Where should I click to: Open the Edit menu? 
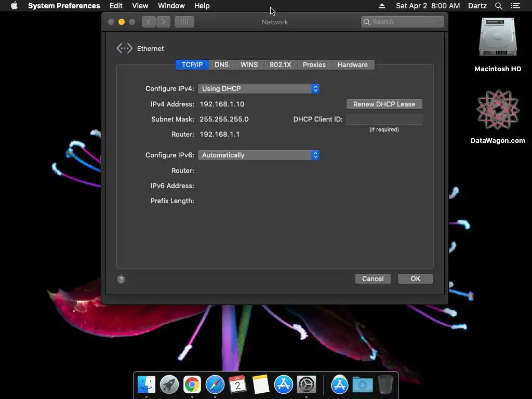(116, 6)
